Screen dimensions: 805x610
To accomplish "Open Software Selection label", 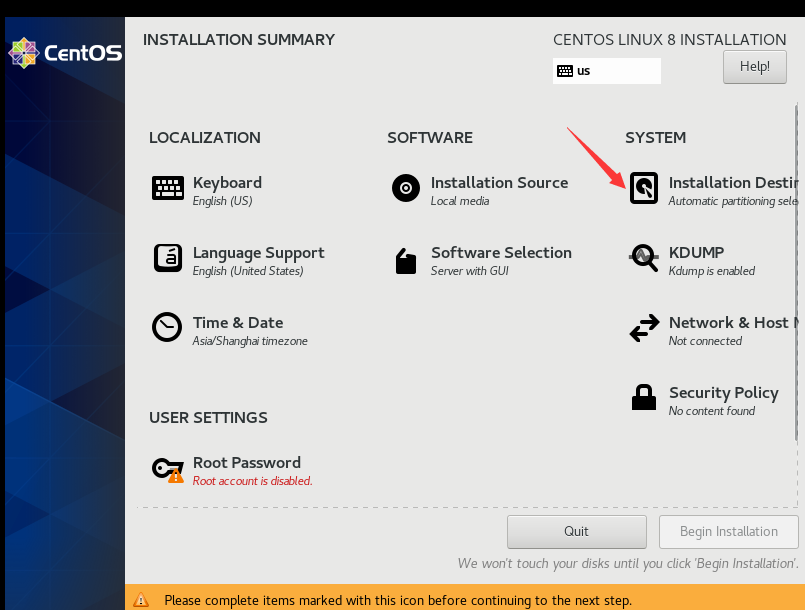I will 502,253.
